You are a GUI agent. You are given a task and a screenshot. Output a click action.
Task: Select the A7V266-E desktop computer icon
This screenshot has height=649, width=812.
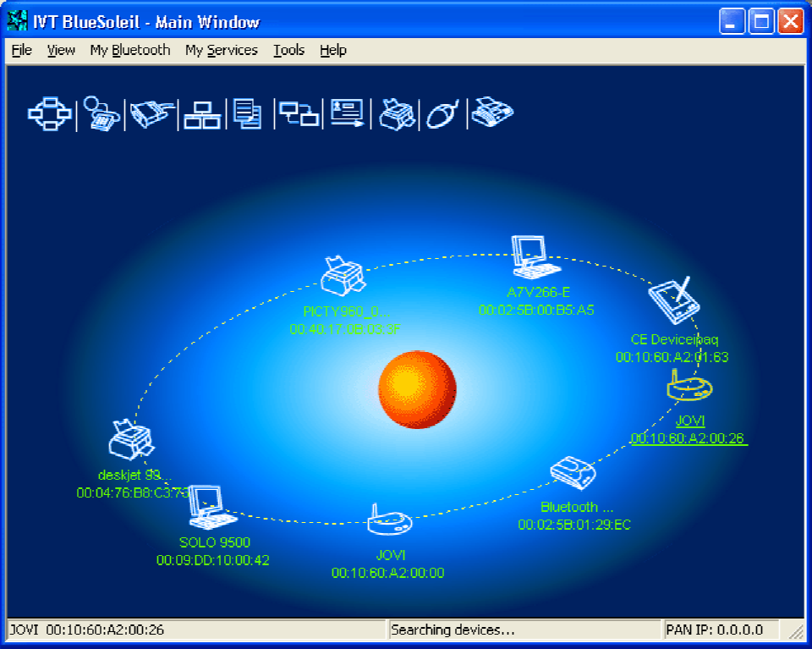pos(535,257)
